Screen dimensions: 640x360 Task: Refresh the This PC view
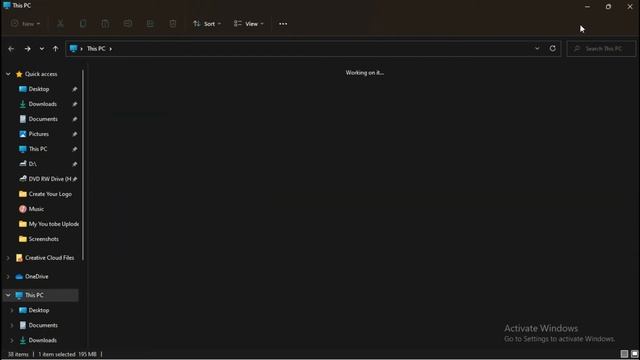tap(553, 49)
